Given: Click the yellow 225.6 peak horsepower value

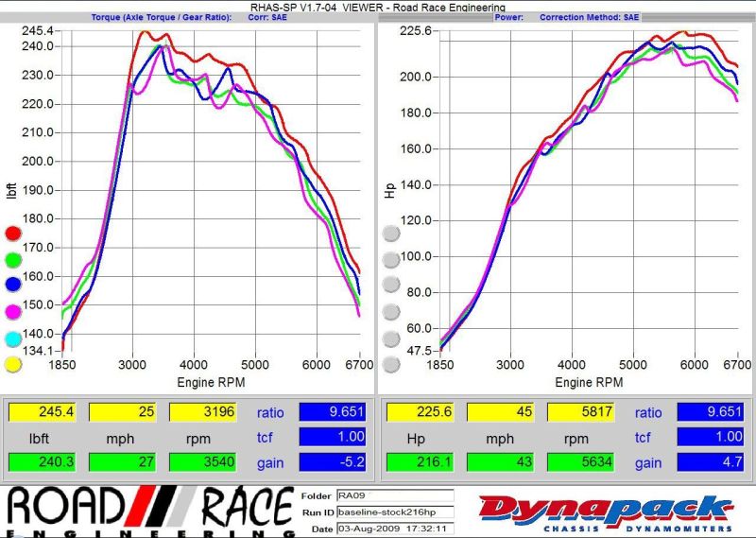Looking at the screenshot, I should [421, 412].
